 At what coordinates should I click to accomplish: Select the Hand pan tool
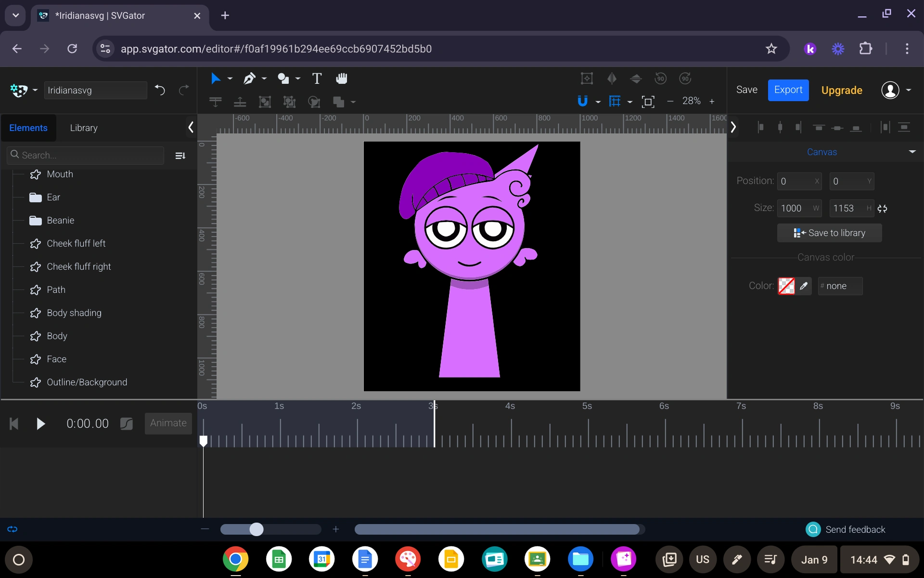342,79
